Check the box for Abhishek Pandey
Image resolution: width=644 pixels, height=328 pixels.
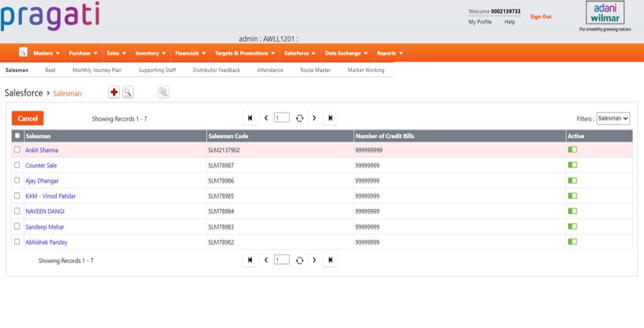pyautogui.click(x=17, y=242)
